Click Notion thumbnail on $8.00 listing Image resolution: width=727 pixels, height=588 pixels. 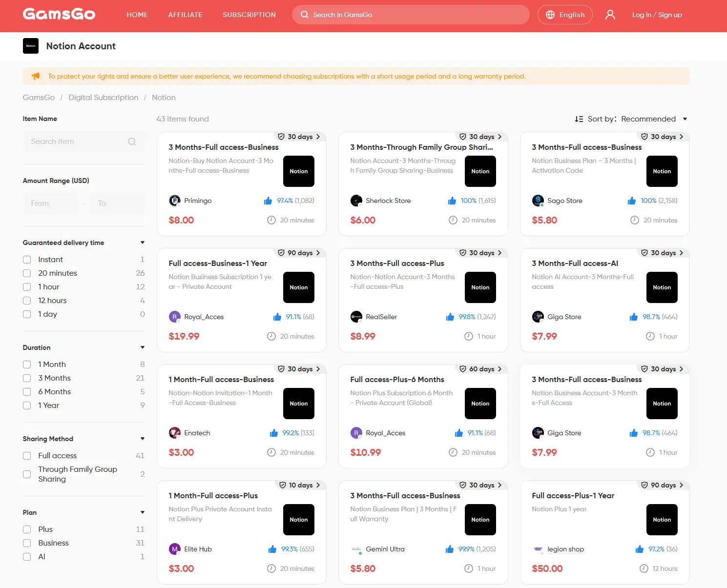pos(299,171)
